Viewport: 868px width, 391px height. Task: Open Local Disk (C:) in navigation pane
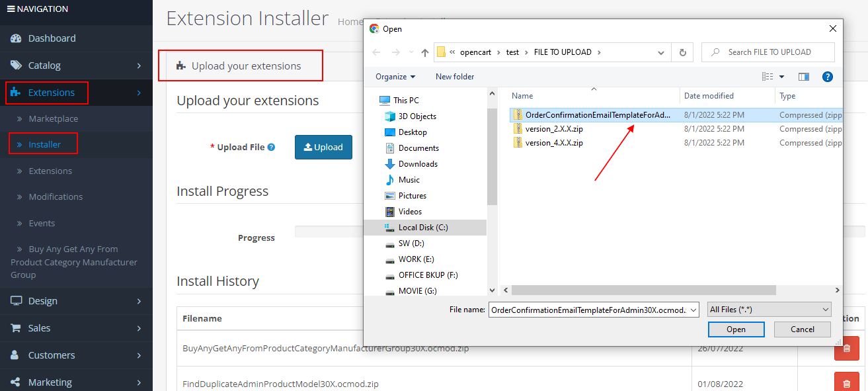coord(422,228)
